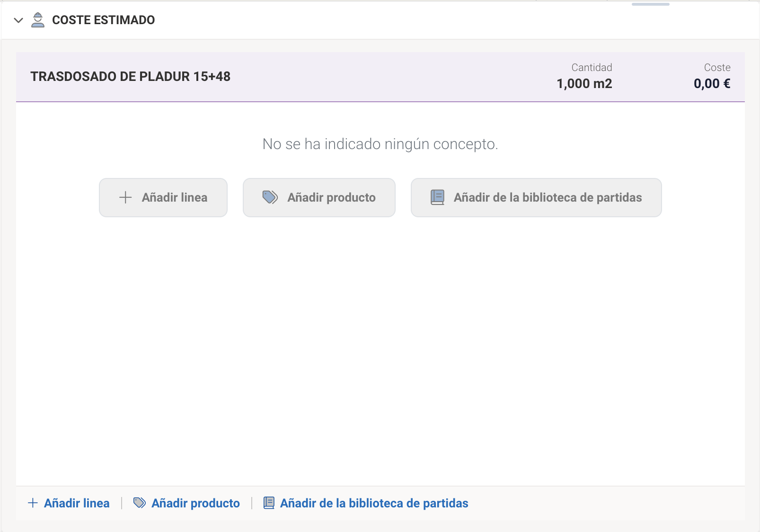The width and height of the screenshot is (760, 532).
Task: Click blue Añadir linea link in footer
Action: (x=77, y=503)
